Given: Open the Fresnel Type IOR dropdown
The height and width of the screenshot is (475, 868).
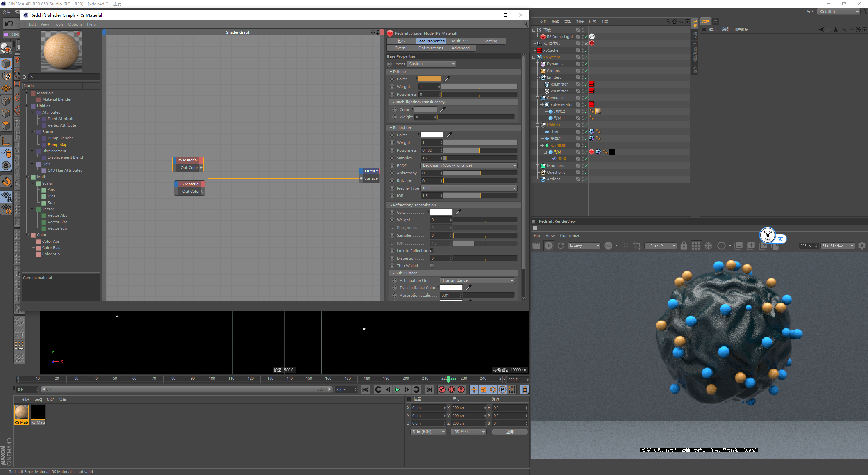Looking at the screenshot, I should (469, 188).
